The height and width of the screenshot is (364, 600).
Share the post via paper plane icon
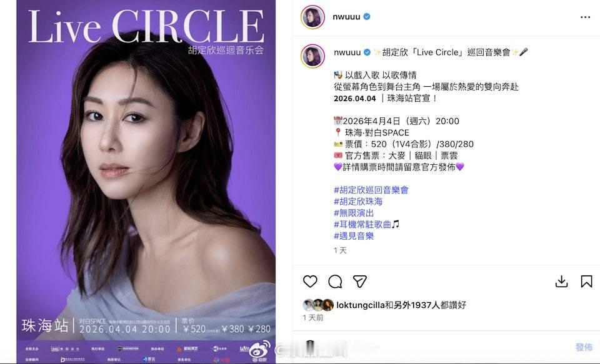coord(360,282)
